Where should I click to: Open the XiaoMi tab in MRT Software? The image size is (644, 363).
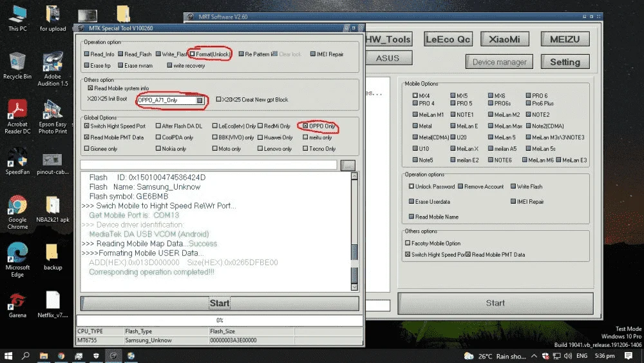click(504, 39)
